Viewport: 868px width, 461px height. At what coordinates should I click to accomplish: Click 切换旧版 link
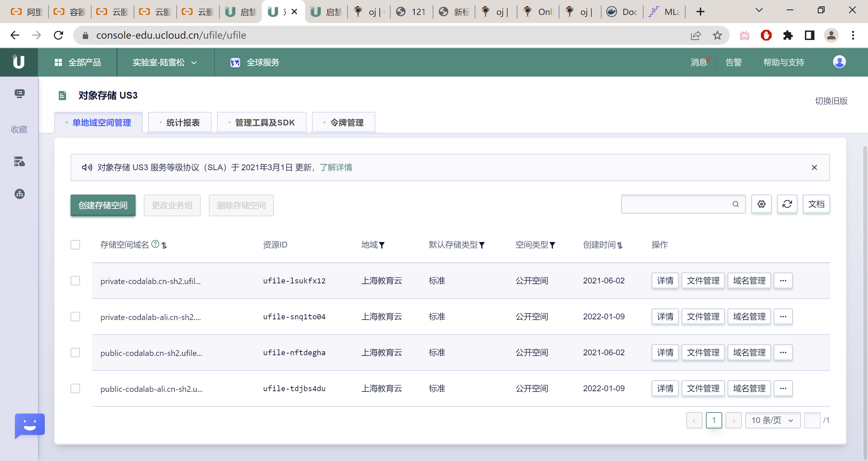[831, 101]
